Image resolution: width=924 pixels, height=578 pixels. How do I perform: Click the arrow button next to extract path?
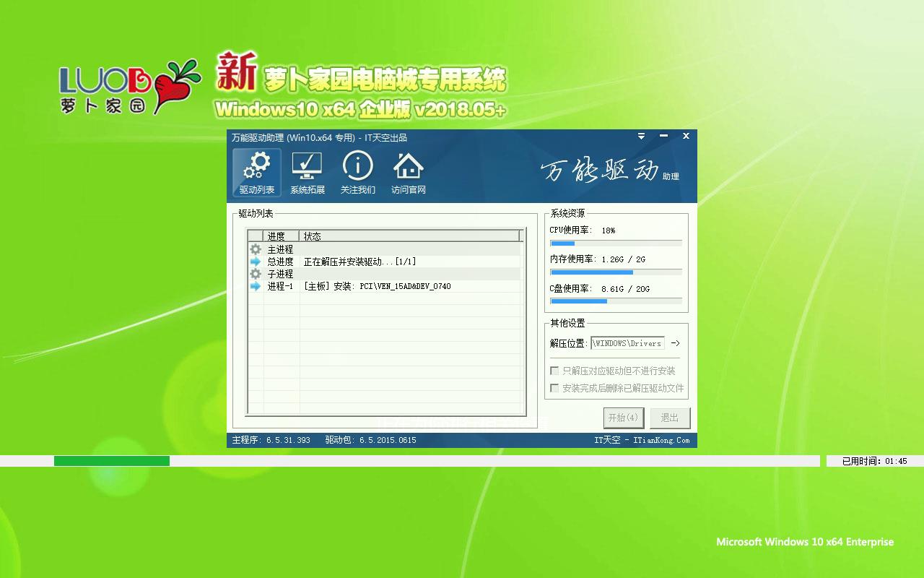(x=675, y=343)
